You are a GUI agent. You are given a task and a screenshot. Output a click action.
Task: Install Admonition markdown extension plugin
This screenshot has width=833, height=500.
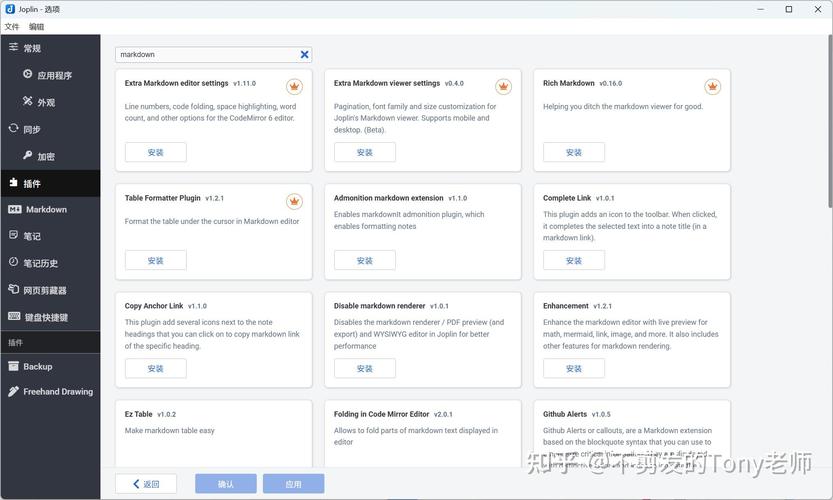(364, 260)
